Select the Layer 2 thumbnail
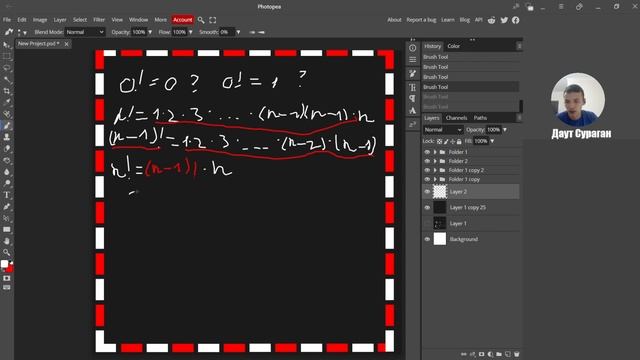 point(440,191)
